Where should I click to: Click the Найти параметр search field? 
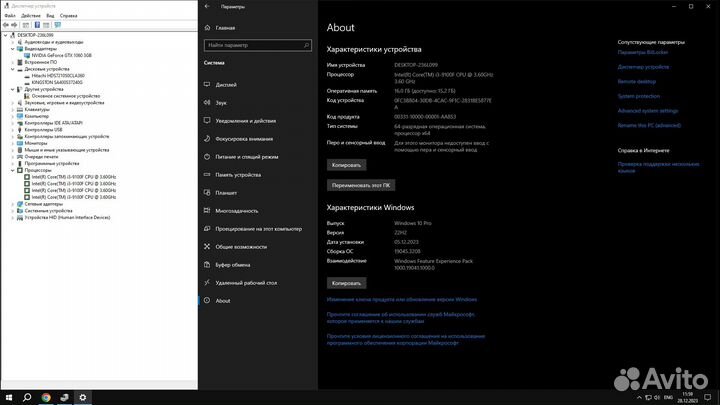coord(258,45)
